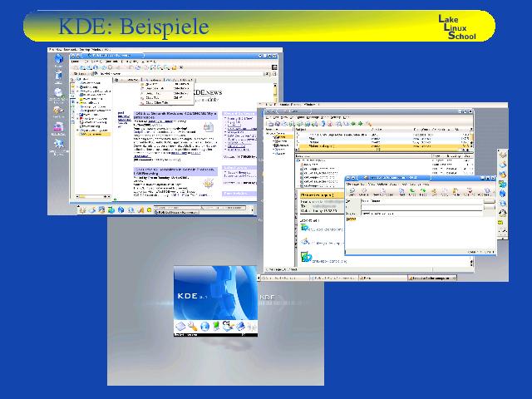Click the horizontal scrollbar under Konqueror's sidebar tree

coord(92,196)
